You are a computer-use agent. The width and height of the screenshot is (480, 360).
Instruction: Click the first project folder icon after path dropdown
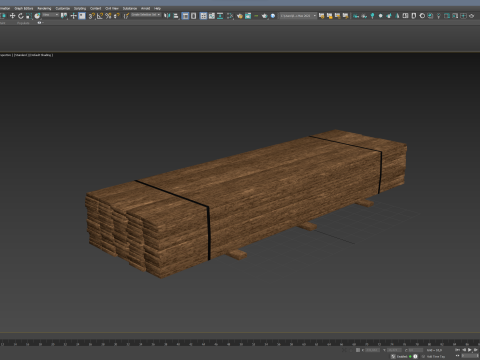pos(321,16)
